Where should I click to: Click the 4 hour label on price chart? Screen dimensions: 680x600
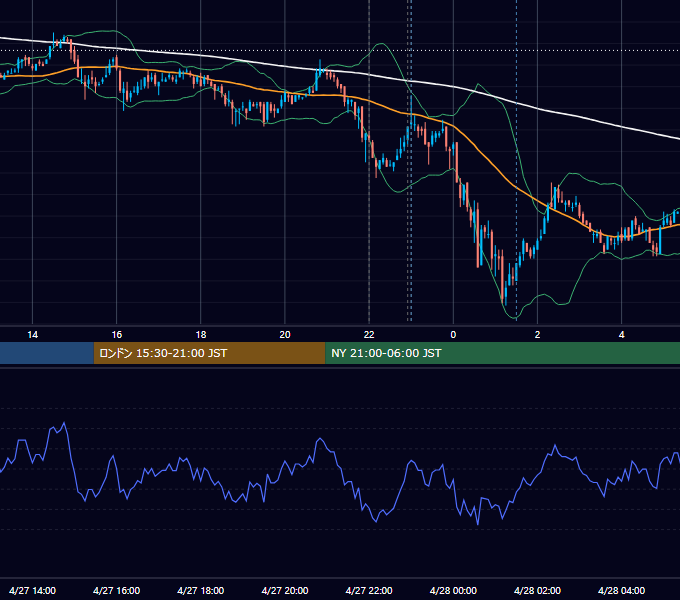point(621,335)
